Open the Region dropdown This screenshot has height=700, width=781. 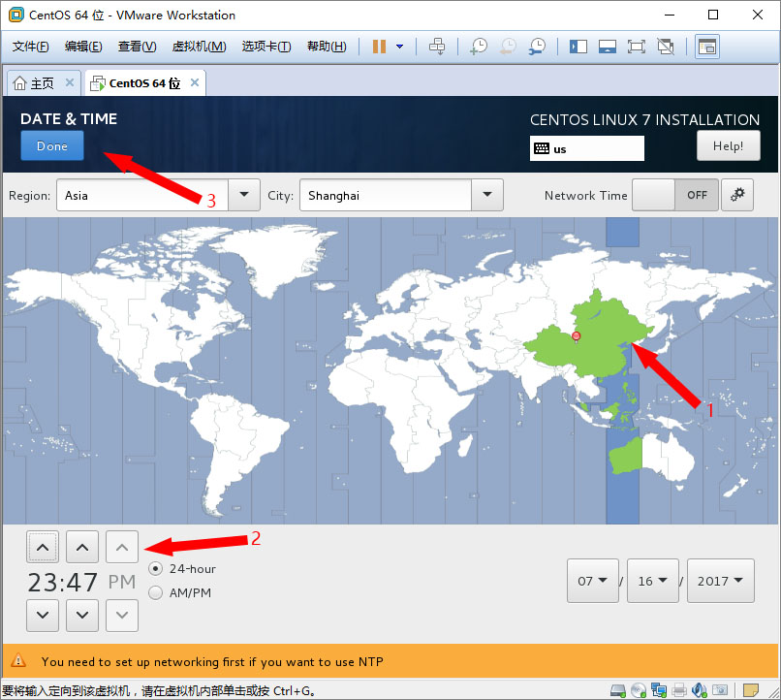coord(244,195)
